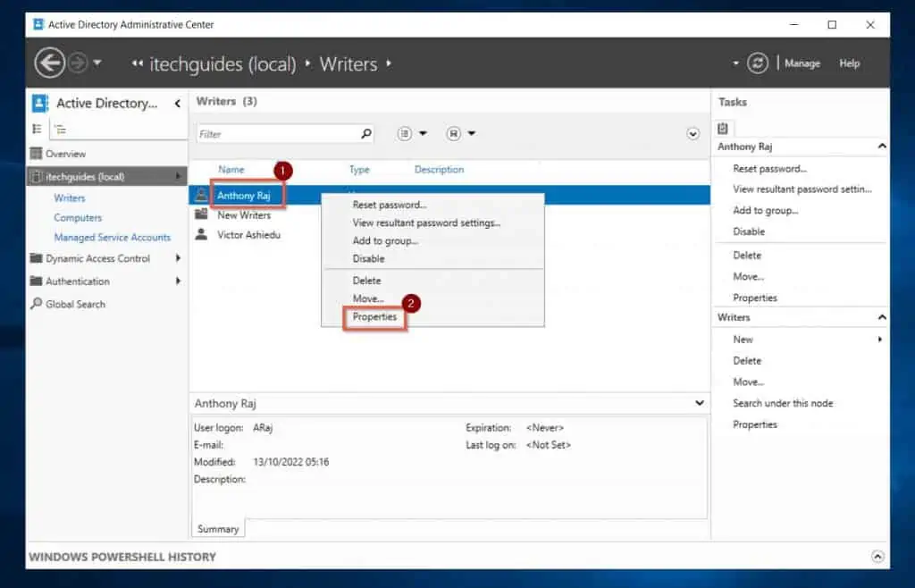
Task: Select Authentication in the navigation pane
Action: 78,281
